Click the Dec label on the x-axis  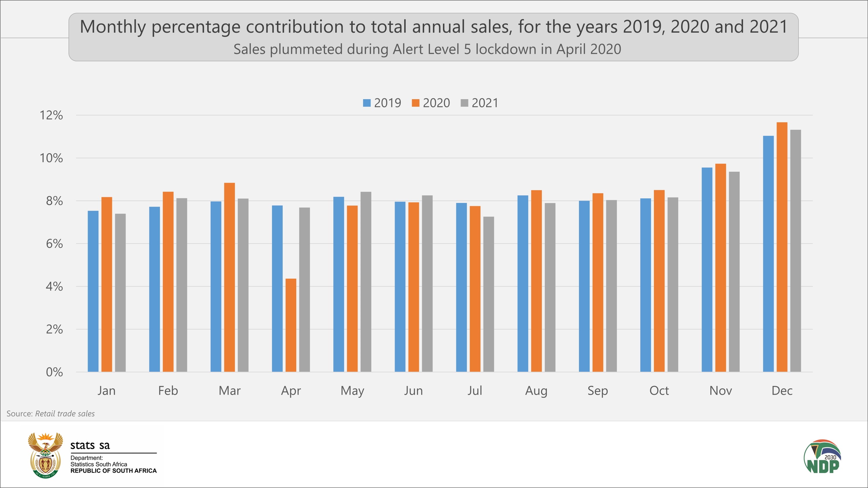[x=782, y=391]
